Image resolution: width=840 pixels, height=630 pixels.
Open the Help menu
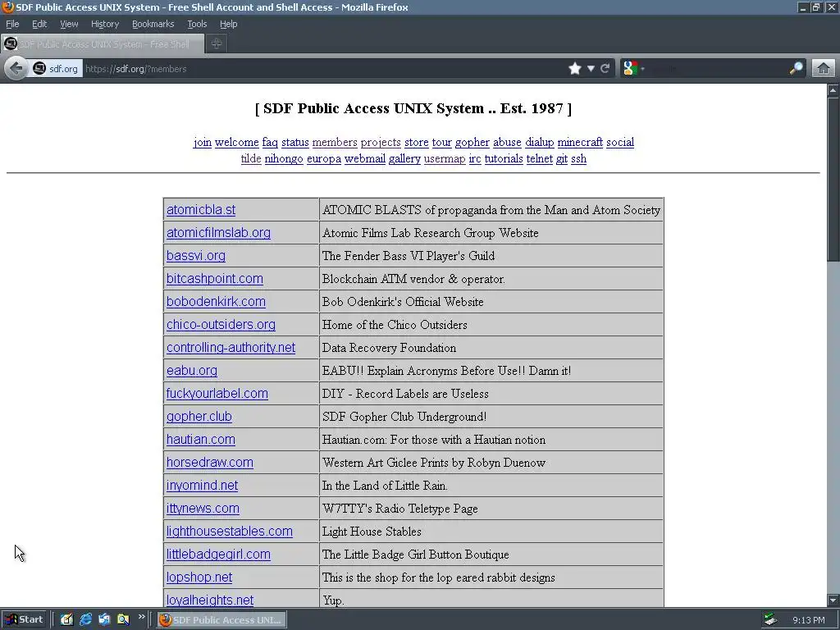(x=229, y=24)
